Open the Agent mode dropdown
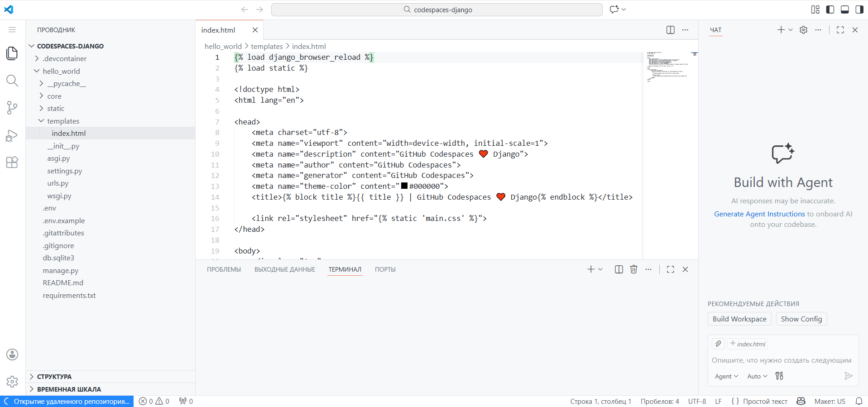868x407 pixels. click(726, 376)
